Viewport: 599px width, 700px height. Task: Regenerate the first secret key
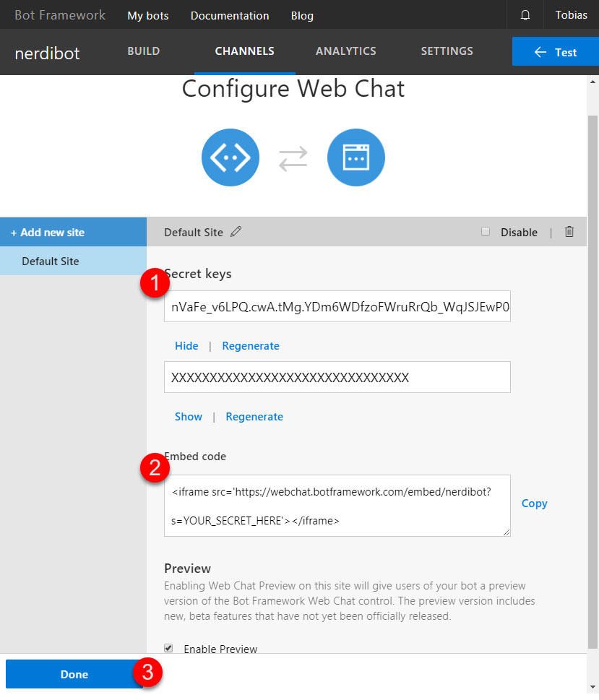click(x=251, y=346)
